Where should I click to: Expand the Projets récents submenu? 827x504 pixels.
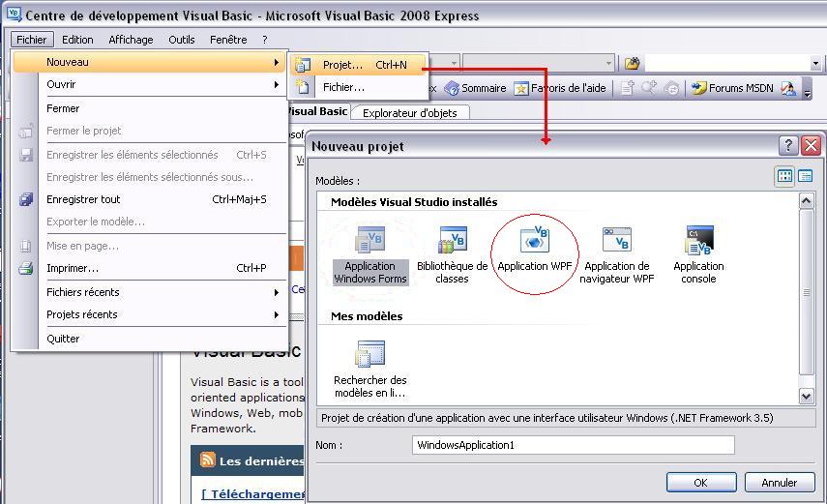click(277, 314)
